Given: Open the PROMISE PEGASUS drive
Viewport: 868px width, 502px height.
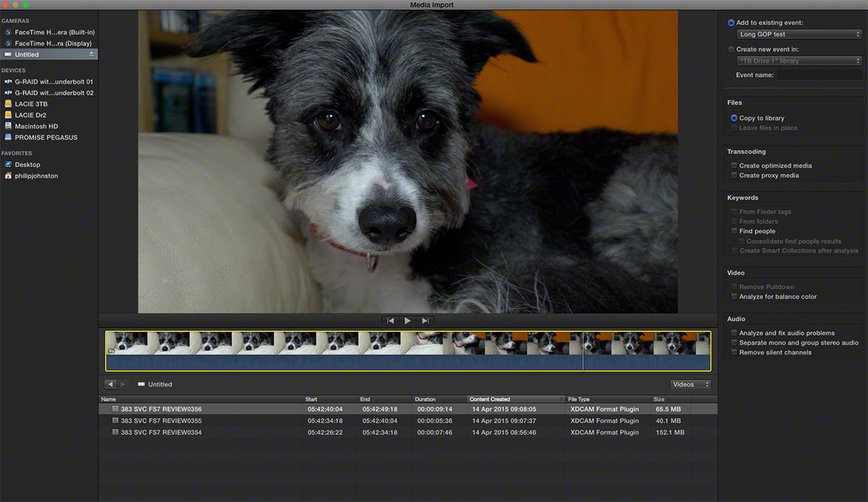Looking at the screenshot, I should coord(48,137).
